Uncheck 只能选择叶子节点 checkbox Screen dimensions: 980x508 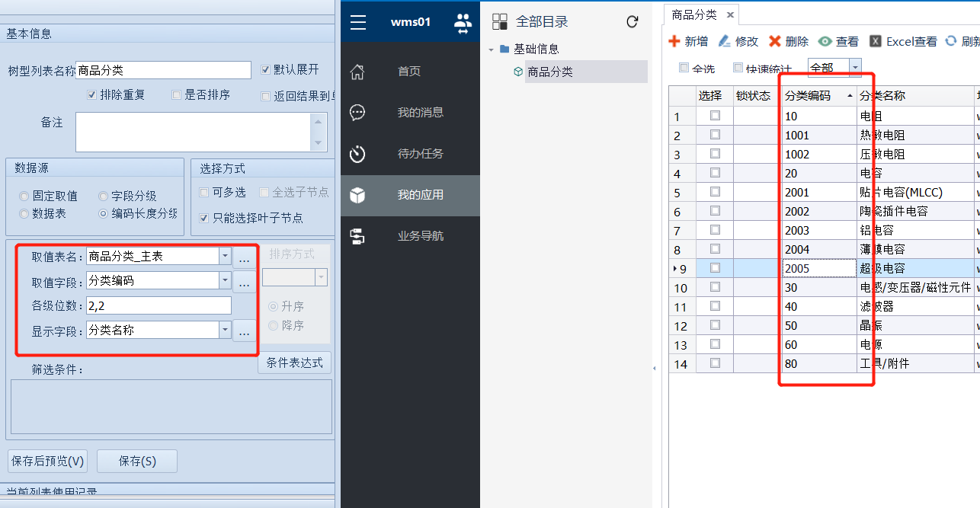[204, 218]
